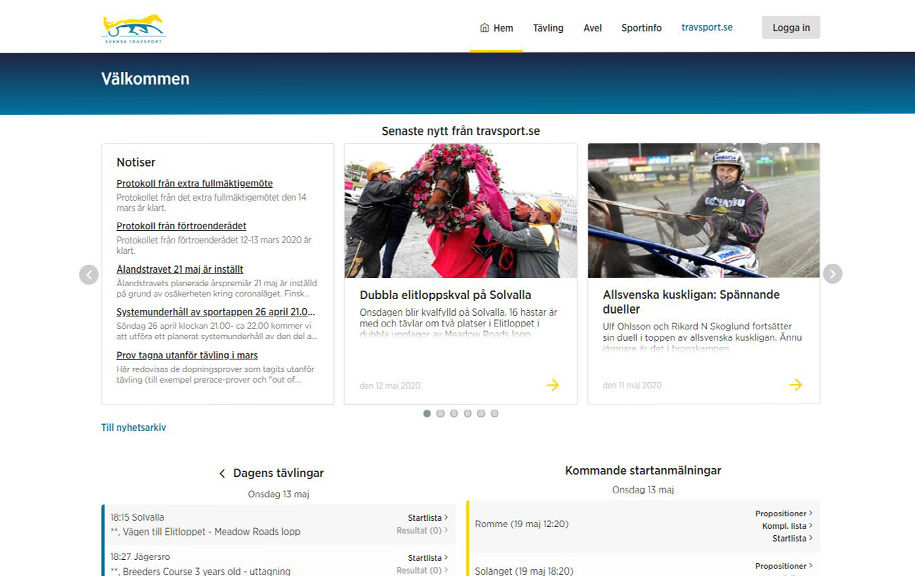This screenshot has width=915, height=576.
Task: Open the Avel menu
Action: coord(593,28)
